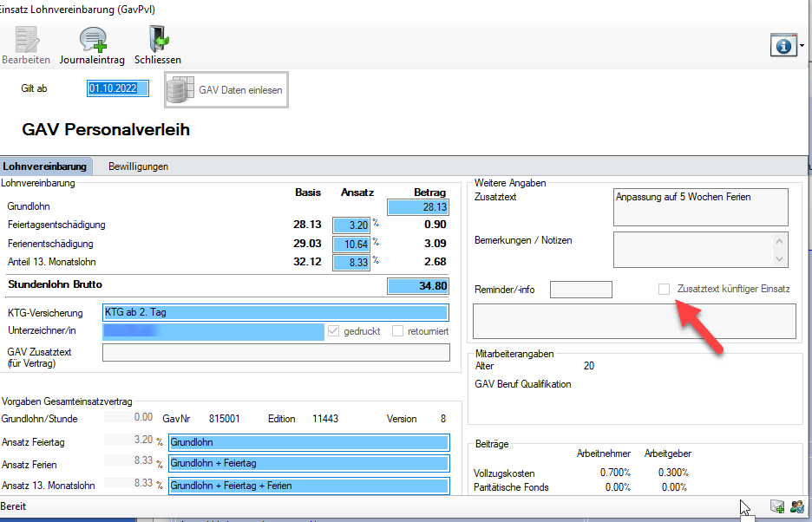Click GAV Daten einlesen button
The image size is (812, 522).
226,90
